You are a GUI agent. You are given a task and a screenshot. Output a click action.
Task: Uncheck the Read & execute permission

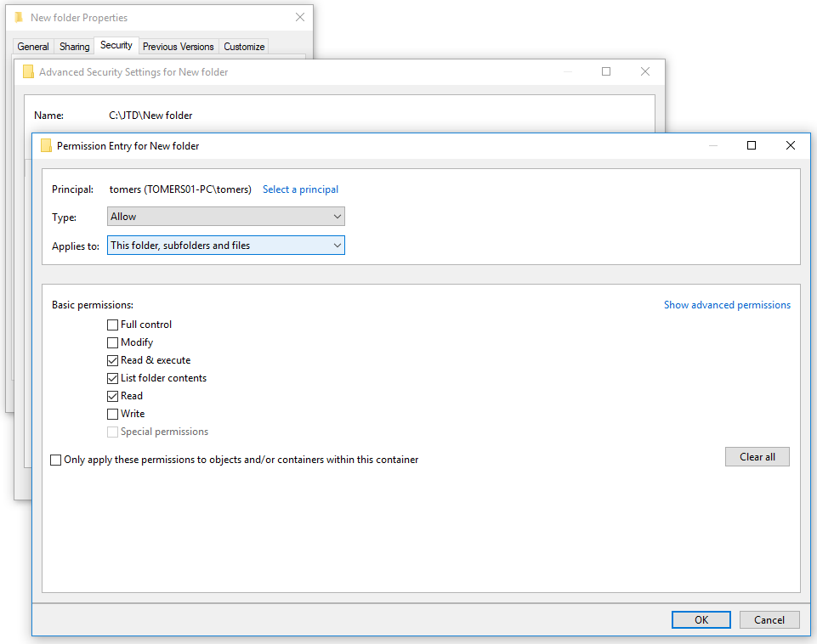tap(113, 360)
